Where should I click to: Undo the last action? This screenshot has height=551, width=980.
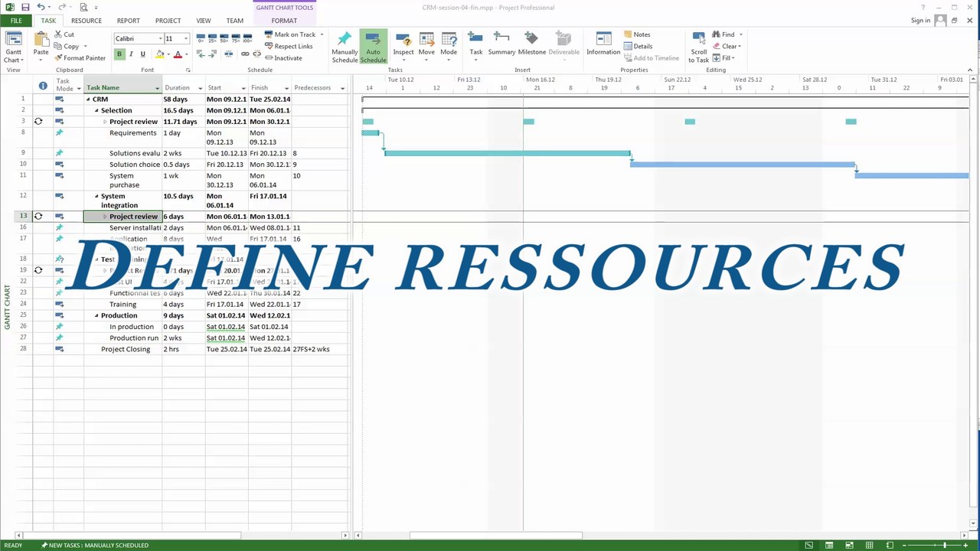point(41,8)
